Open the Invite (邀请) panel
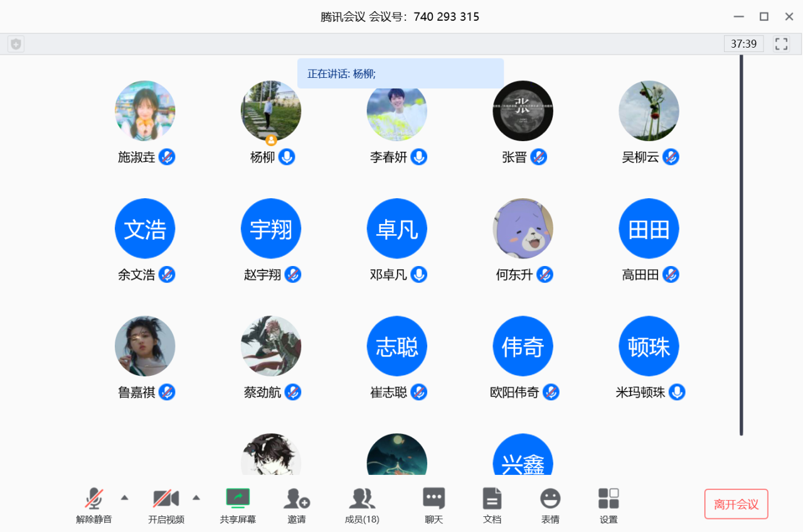The image size is (803, 532). pos(296,499)
